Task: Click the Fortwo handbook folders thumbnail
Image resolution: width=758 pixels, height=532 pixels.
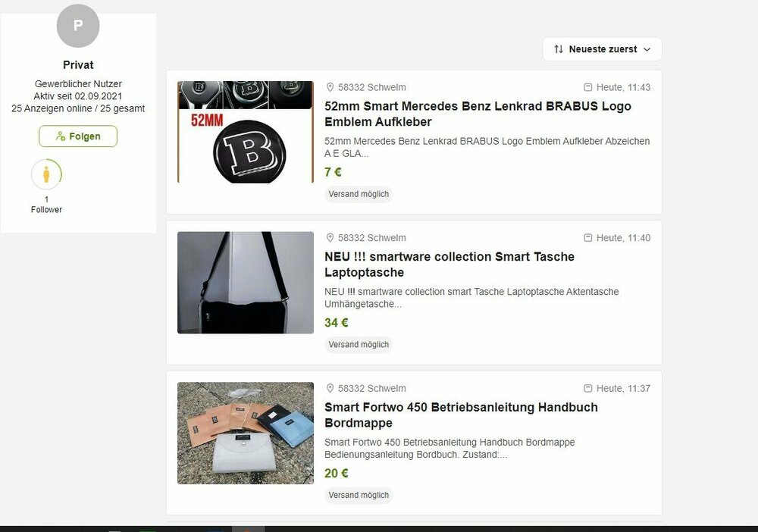Action: click(x=246, y=433)
